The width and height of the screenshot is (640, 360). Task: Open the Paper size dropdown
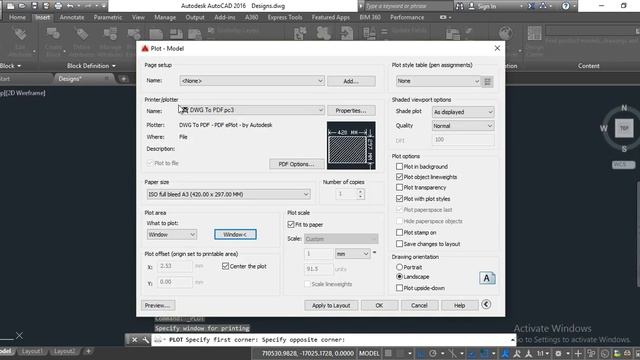coord(228,194)
